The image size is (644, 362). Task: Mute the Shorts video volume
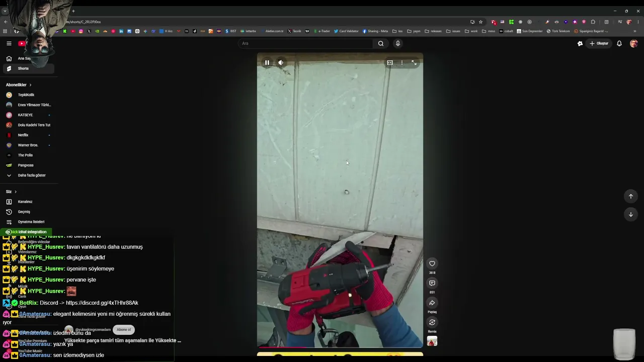pos(281,63)
